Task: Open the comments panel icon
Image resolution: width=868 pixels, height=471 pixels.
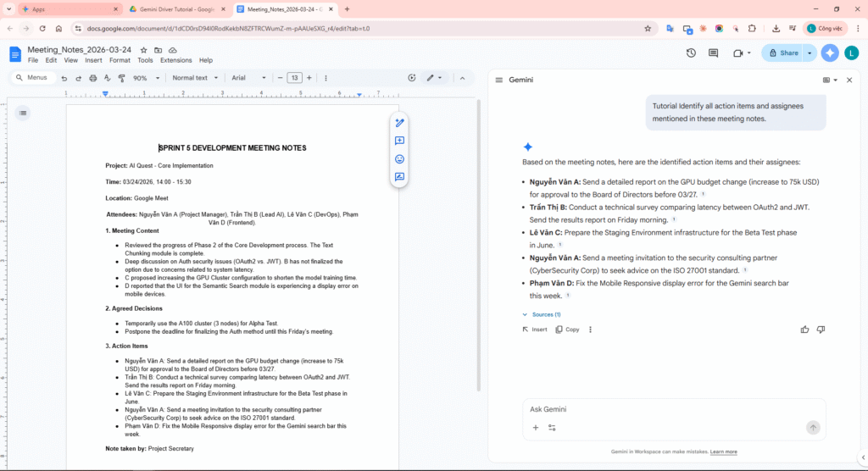Action: point(713,53)
